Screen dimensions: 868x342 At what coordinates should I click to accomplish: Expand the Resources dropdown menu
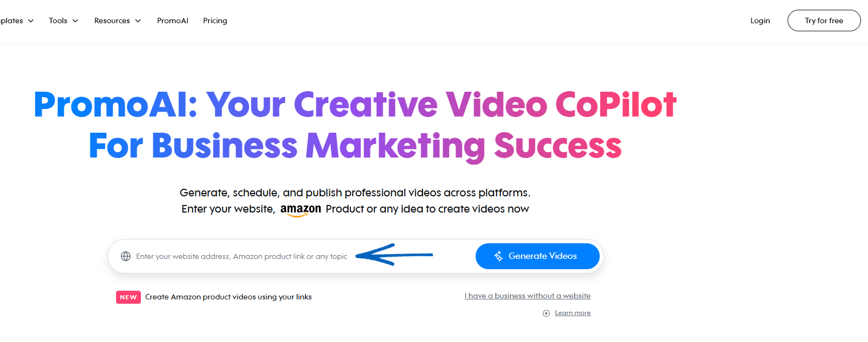(x=118, y=20)
